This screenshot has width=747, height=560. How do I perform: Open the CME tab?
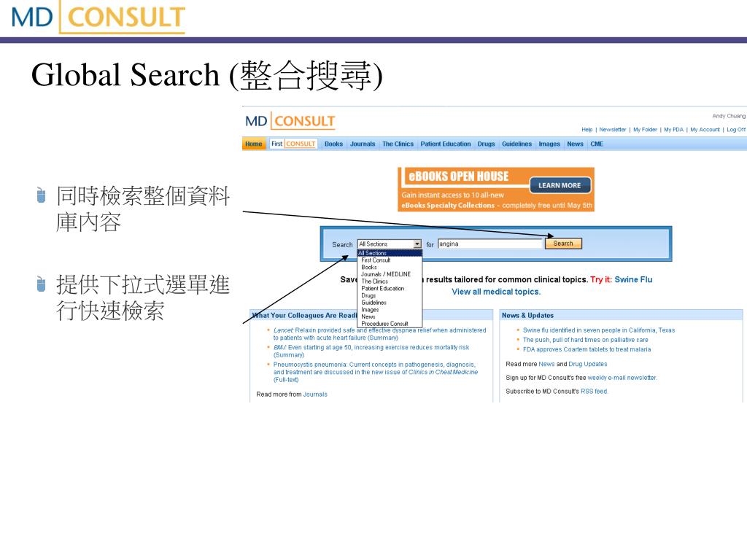597,144
